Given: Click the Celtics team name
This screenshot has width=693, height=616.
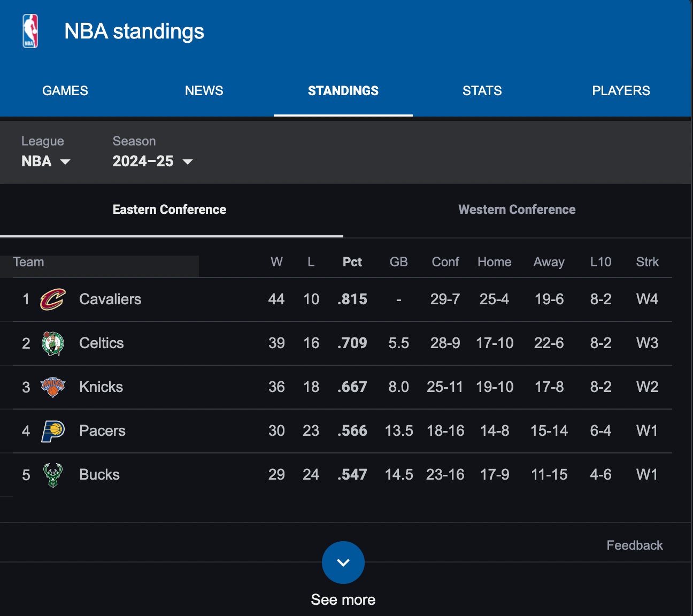Looking at the screenshot, I should tap(102, 343).
